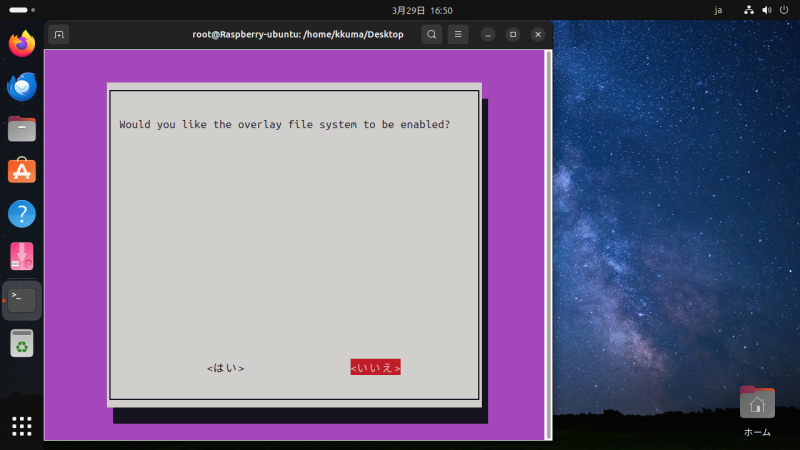Choose <はい> to enable overlay file system
The height and width of the screenshot is (450, 800).
coord(225,368)
